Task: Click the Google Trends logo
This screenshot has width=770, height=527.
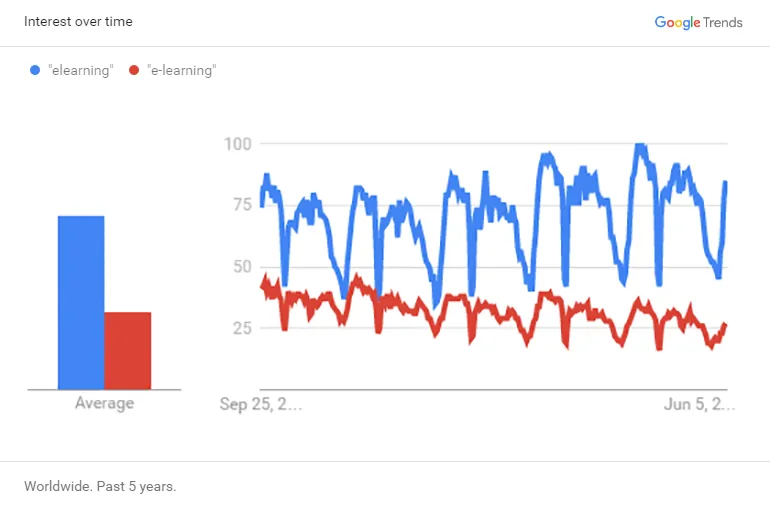Action: tap(698, 22)
